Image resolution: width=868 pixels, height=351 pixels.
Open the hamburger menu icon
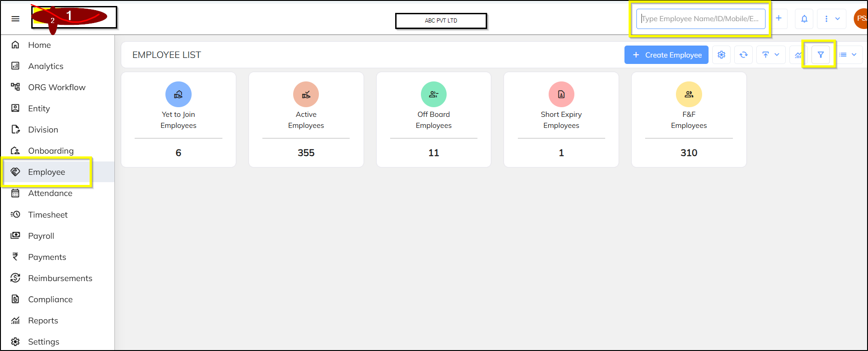[15, 19]
